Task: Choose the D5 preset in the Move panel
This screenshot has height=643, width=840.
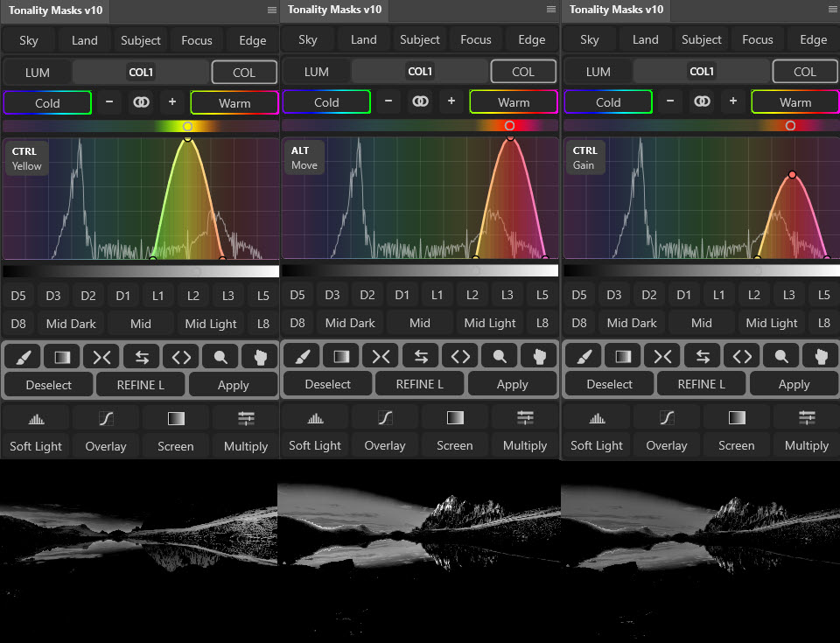Action: click(297, 295)
